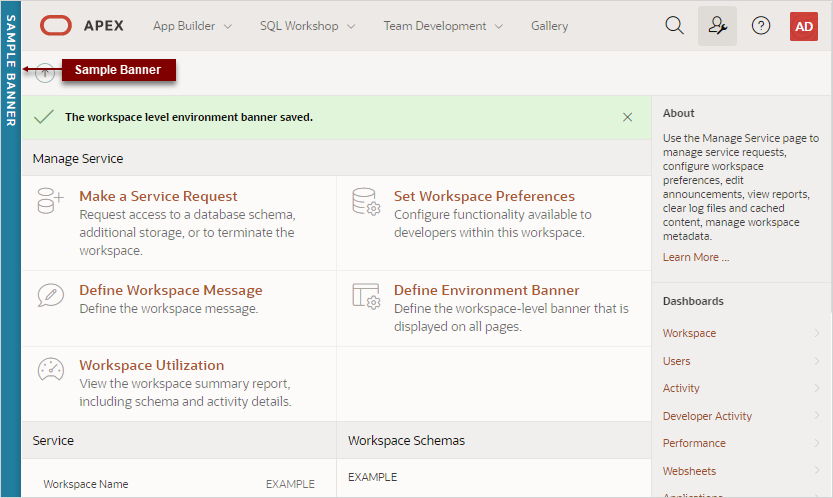Image resolution: width=833 pixels, height=498 pixels.
Task: Open Define Environment Banner link
Action: (486, 290)
